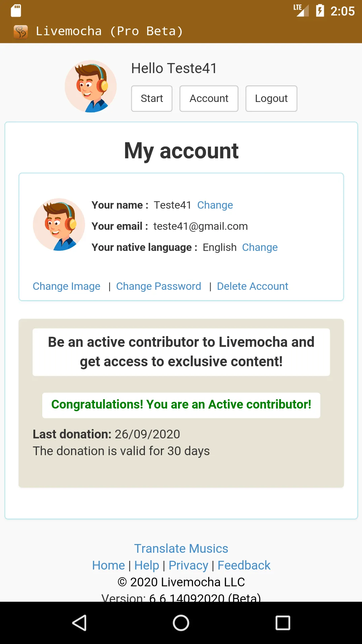Select the Change Image link
This screenshot has height=644, width=362.
[66, 286]
